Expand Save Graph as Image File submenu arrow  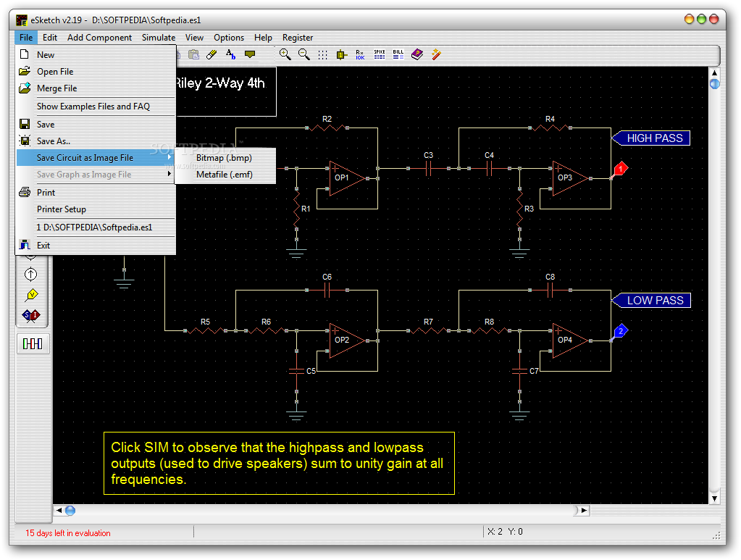coord(169,174)
